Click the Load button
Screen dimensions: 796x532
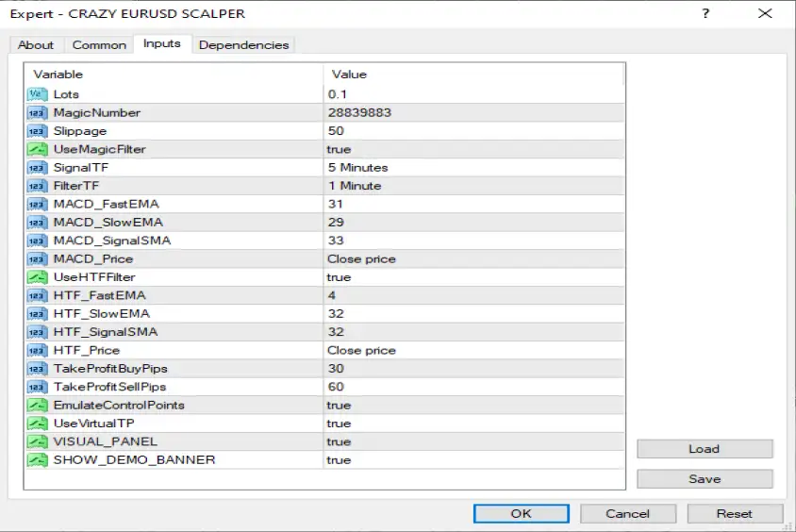(704, 449)
